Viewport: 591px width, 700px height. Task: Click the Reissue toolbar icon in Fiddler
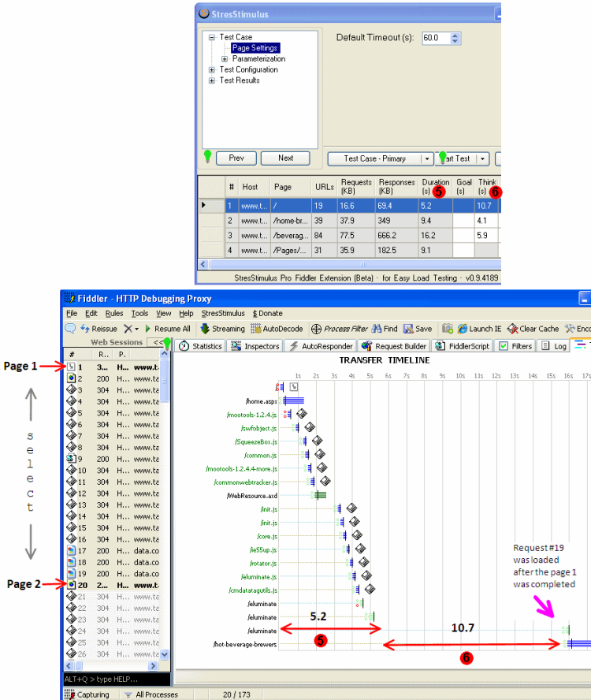[x=85, y=329]
